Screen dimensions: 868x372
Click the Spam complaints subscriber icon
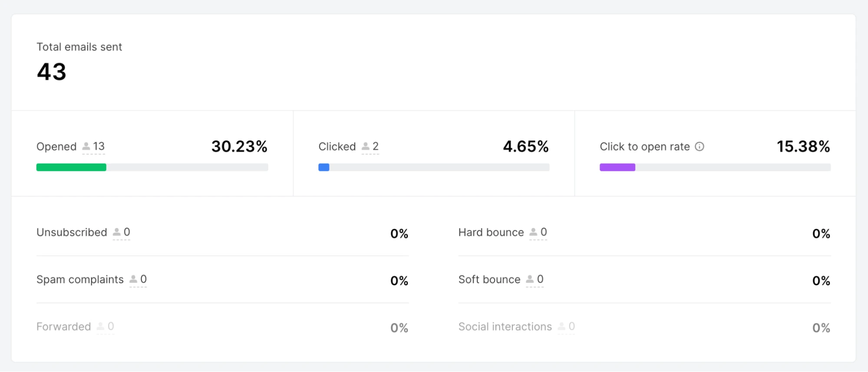[133, 279]
